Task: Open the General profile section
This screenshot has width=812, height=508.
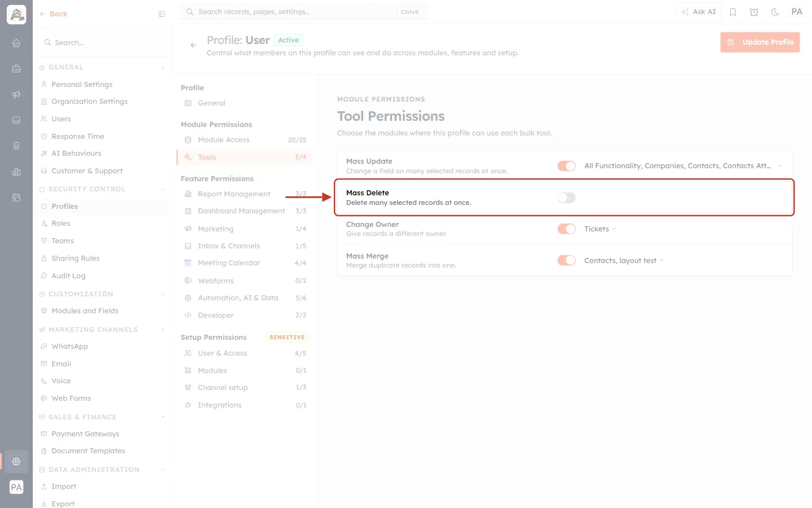Action: pos(245,103)
